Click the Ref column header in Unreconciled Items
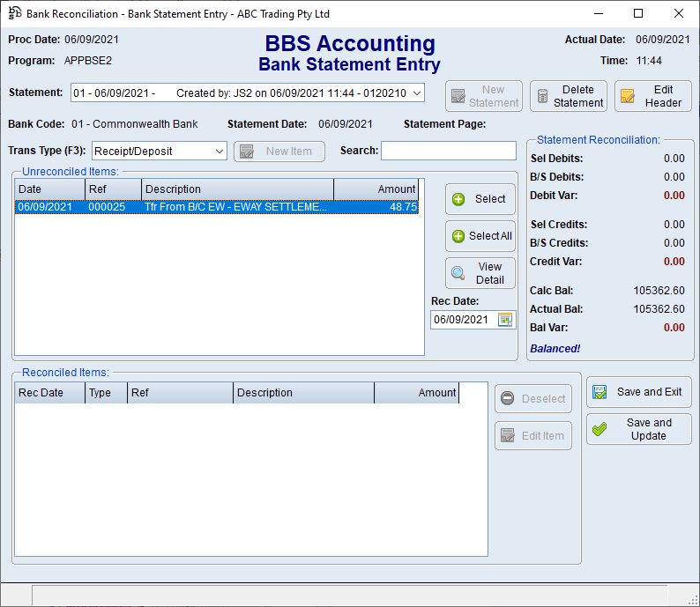Viewport: 700px width, 607px height. click(113, 189)
